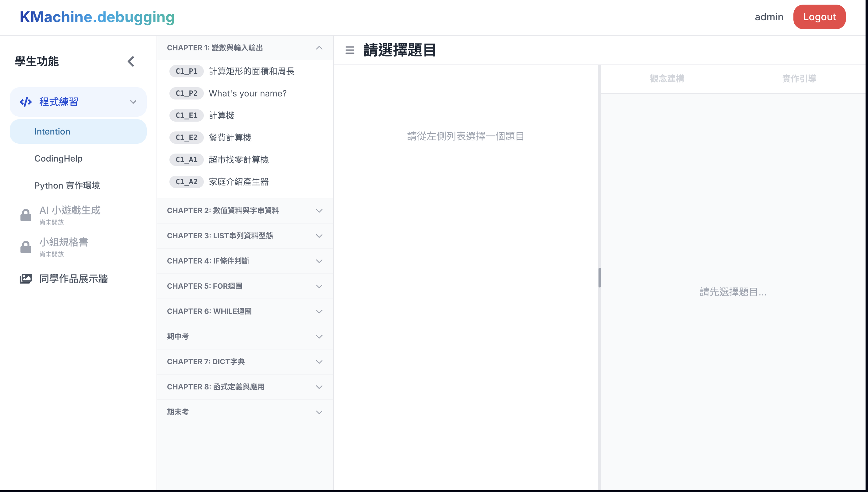Click the C1_P2 badge
Viewport: 868px width, 492px height.
(186, 93)
